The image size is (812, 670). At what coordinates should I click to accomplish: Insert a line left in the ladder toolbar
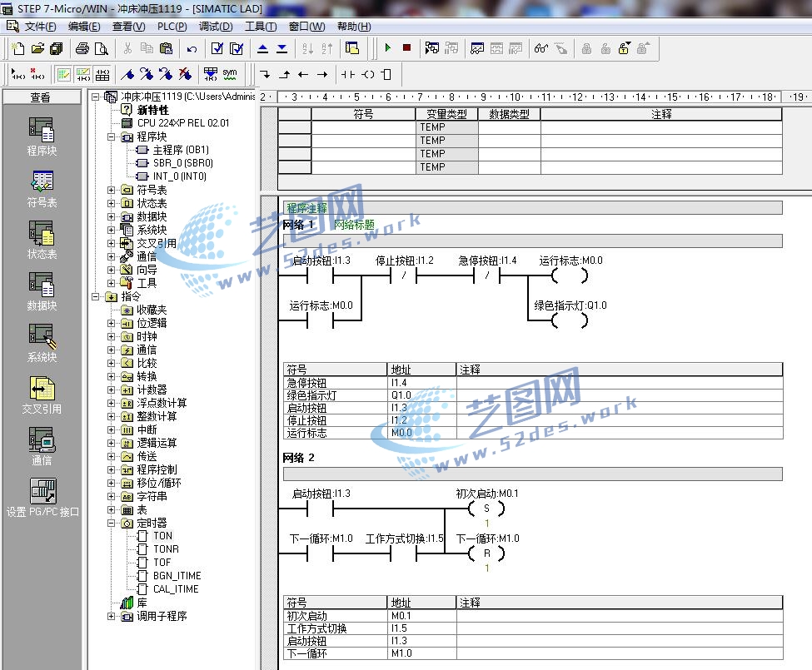point(303,75)
